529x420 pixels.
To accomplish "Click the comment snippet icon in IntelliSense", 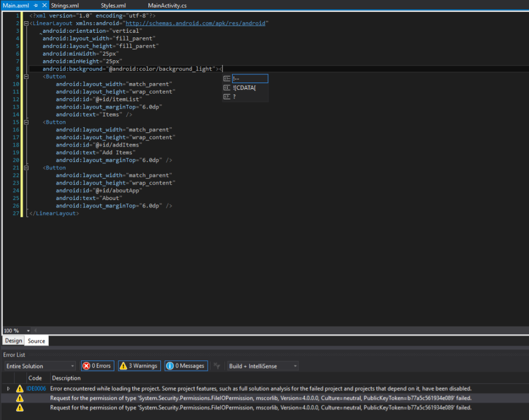I will tap(227, 78).
